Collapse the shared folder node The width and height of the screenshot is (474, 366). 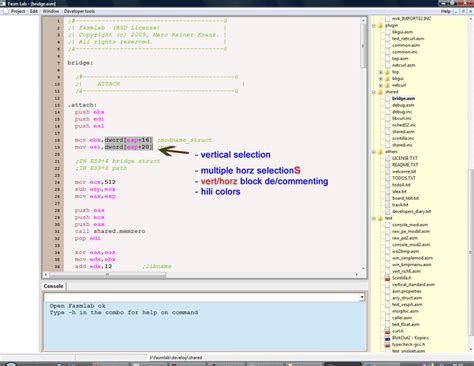374,92
